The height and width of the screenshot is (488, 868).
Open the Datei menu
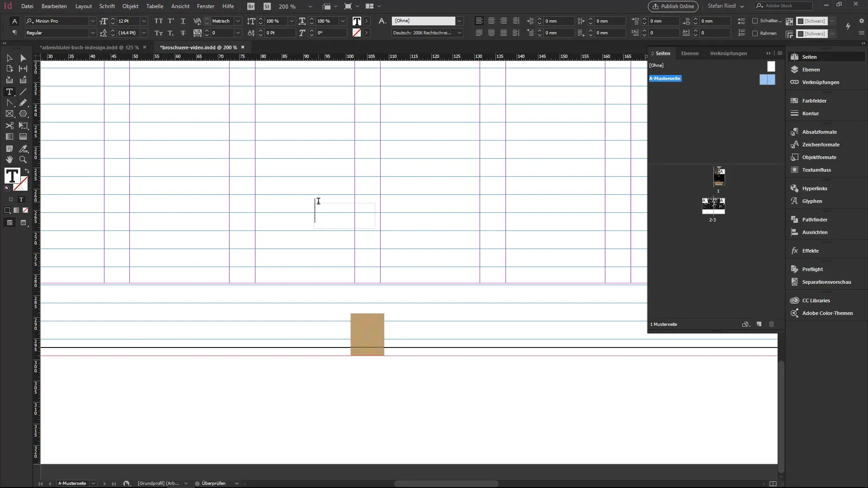coord(27,6)
